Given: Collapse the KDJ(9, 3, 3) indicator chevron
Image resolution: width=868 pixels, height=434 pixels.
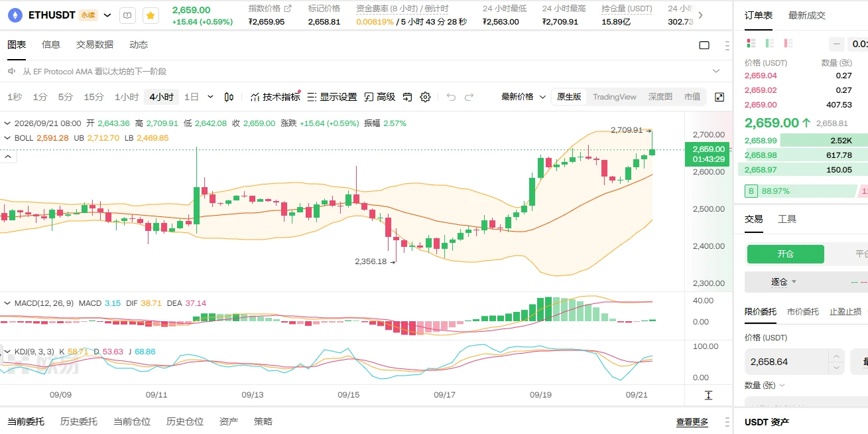Looking at the screenshot, I should pos(7,351).
